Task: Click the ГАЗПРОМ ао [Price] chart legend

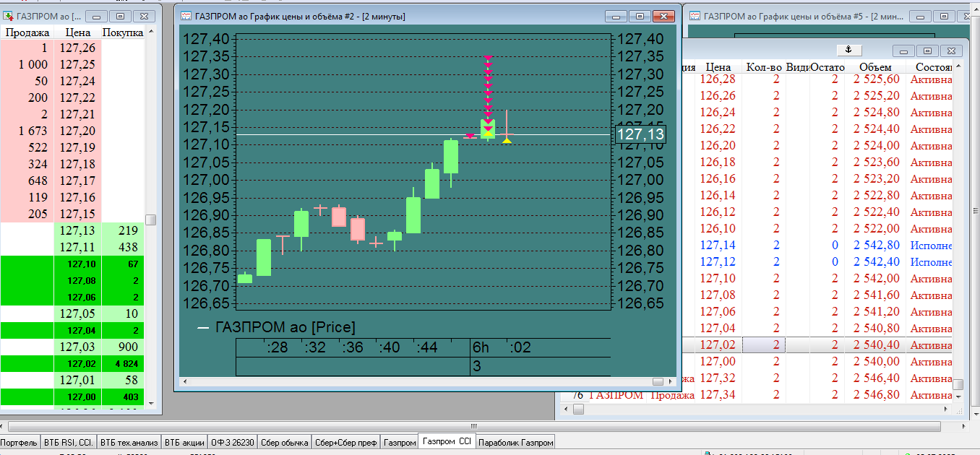Action: pyautogui.click(x=277, y=327)
